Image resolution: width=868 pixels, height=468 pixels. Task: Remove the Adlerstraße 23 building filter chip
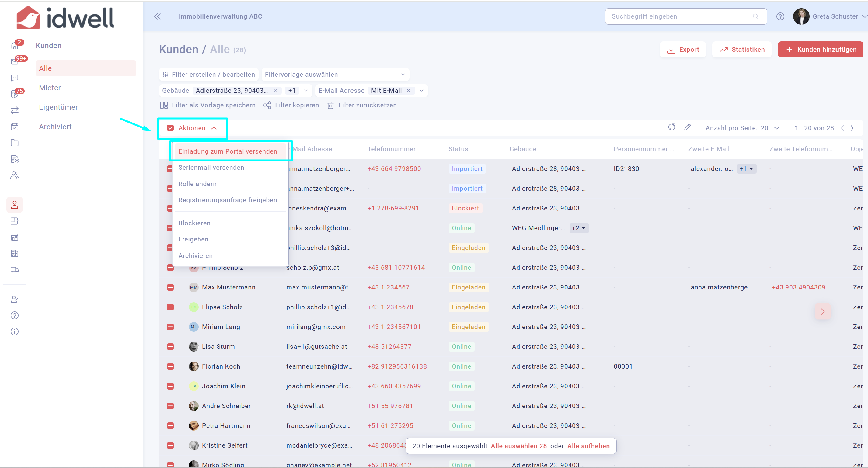point(275,91)
